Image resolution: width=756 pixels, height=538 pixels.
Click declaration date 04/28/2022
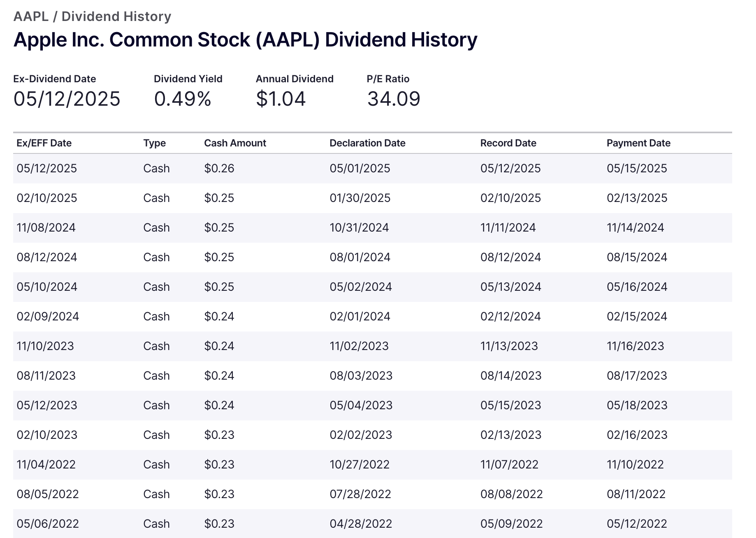coord(361,524)
